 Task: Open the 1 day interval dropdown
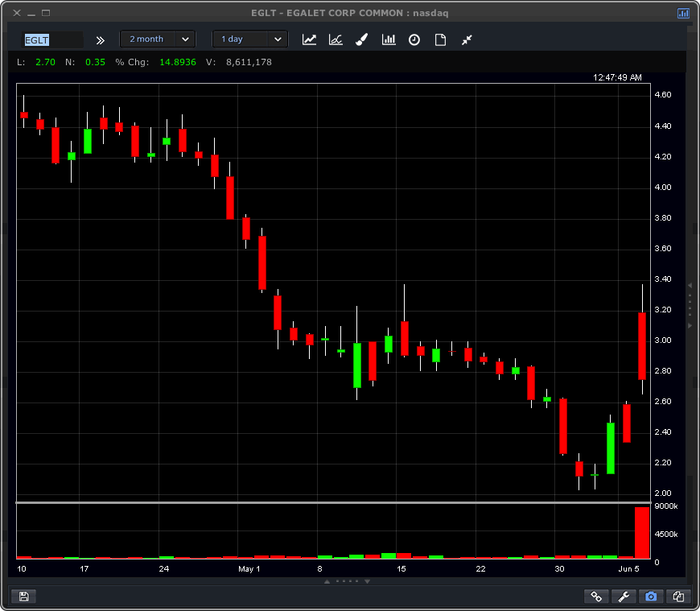tap(249, 39)
